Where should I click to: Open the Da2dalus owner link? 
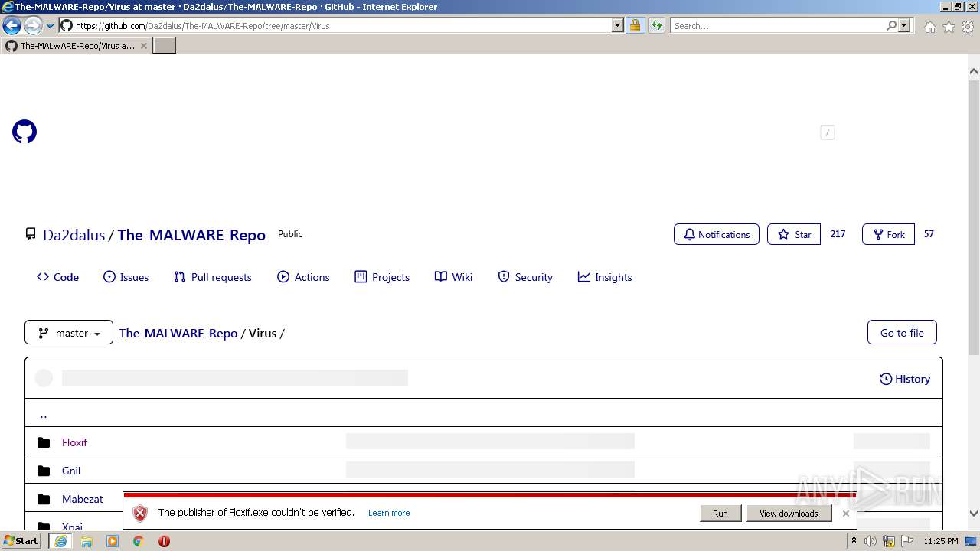coord(73,235)
